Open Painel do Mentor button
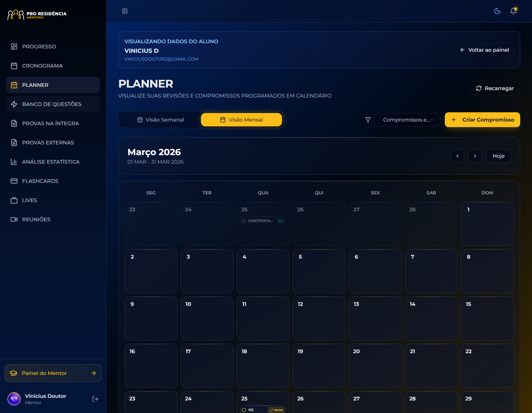This screenshot has height=413, width=532. tap(53, 373)
